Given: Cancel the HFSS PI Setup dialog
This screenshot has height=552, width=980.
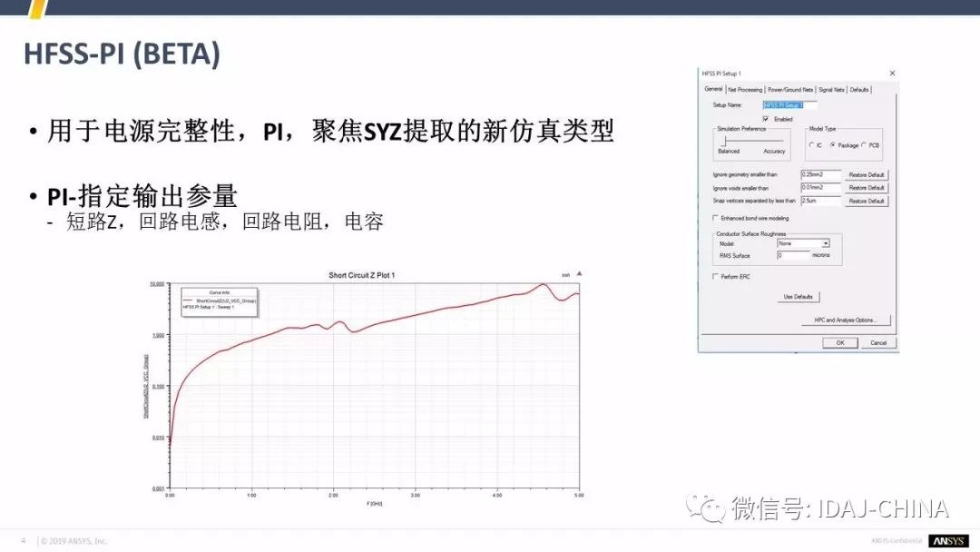Looking at the screenshot, I should pyautogui.click(x=878, y=342).
